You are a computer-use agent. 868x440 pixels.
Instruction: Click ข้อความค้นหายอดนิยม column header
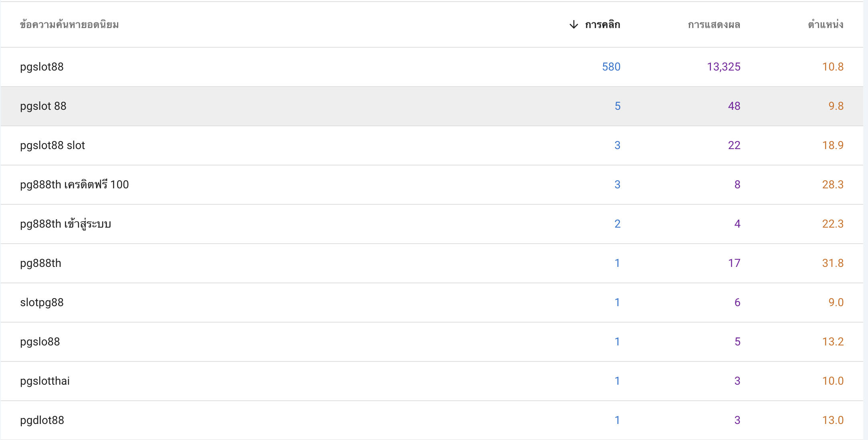click(69, 24)
